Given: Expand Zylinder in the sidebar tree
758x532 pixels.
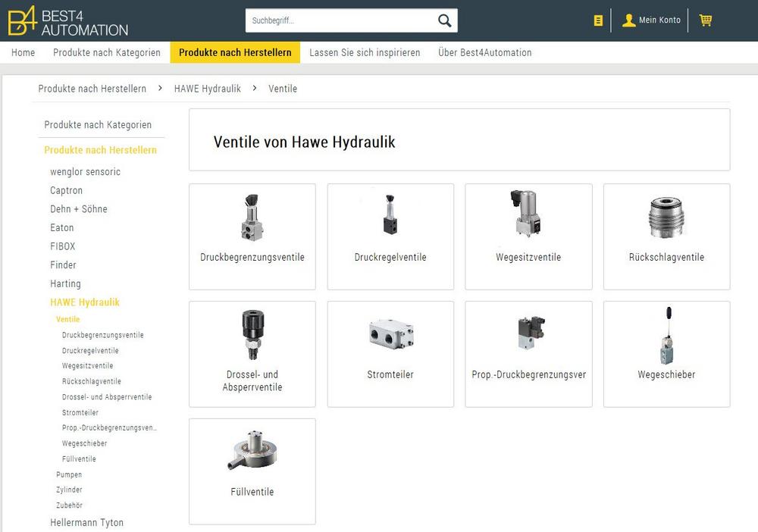Looking at the screenshot, I should (x=69, y=490).
